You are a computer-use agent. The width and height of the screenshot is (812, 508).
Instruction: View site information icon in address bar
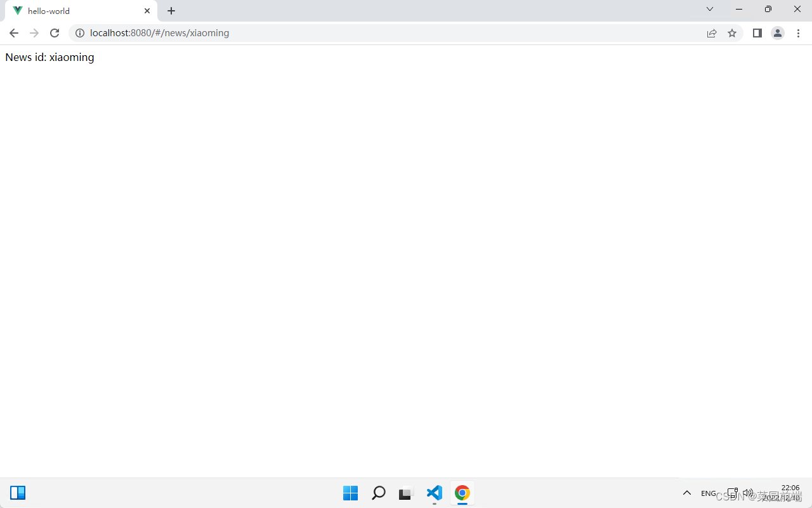pyautogui.click(x=80, y=33)
